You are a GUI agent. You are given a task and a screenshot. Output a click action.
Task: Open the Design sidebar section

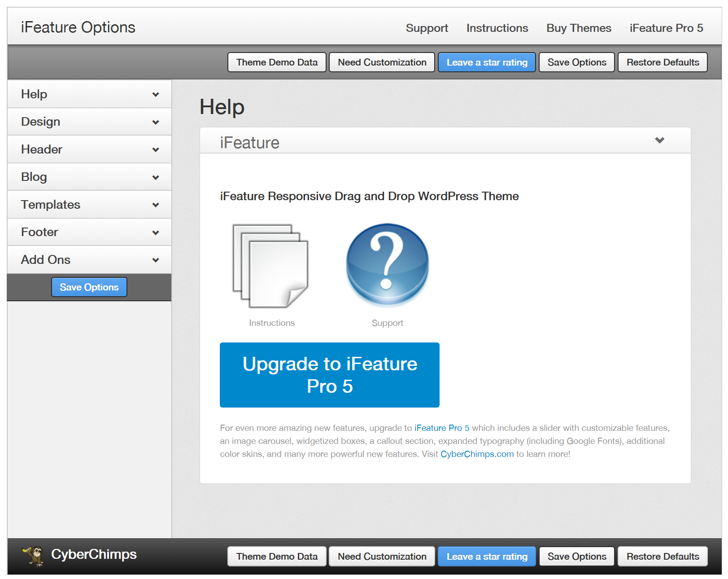coord(89,122)
